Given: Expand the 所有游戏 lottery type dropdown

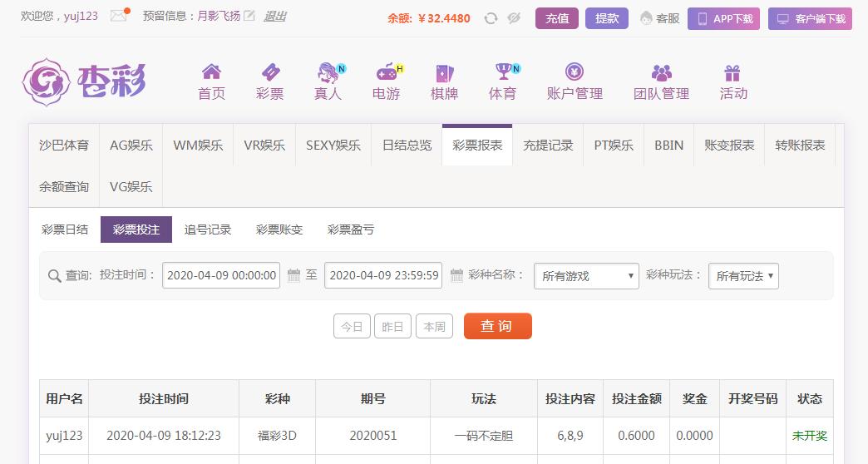Looking at the screenshot, I should (x=586, y=276).
